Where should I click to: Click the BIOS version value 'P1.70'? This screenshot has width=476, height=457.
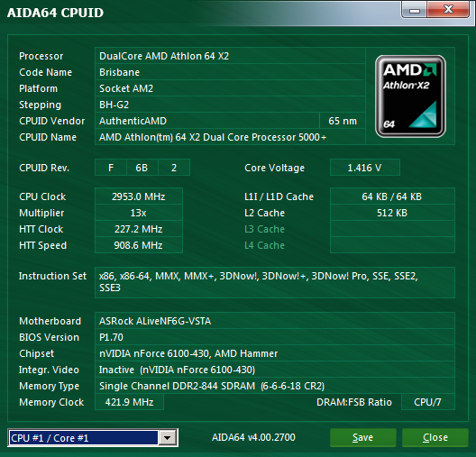[275, 337]
